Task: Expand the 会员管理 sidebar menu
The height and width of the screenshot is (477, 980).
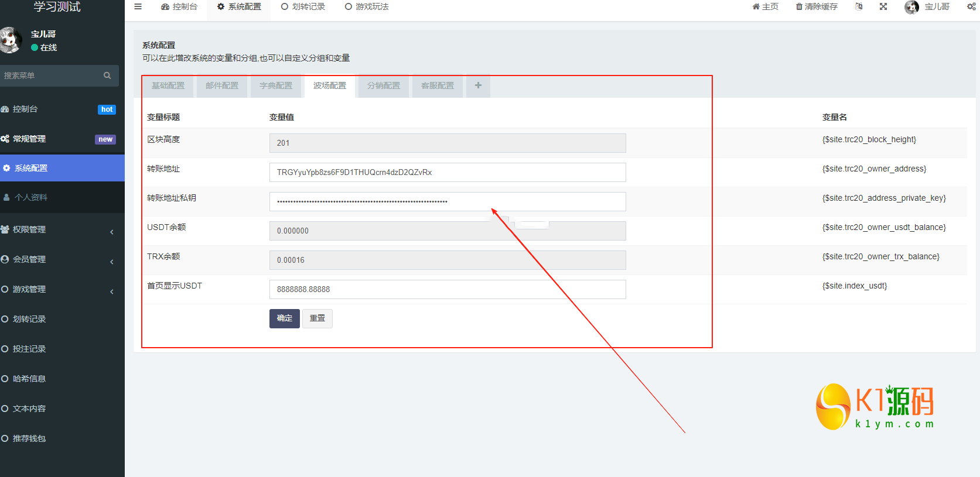Action: click(x=62, y=260)
